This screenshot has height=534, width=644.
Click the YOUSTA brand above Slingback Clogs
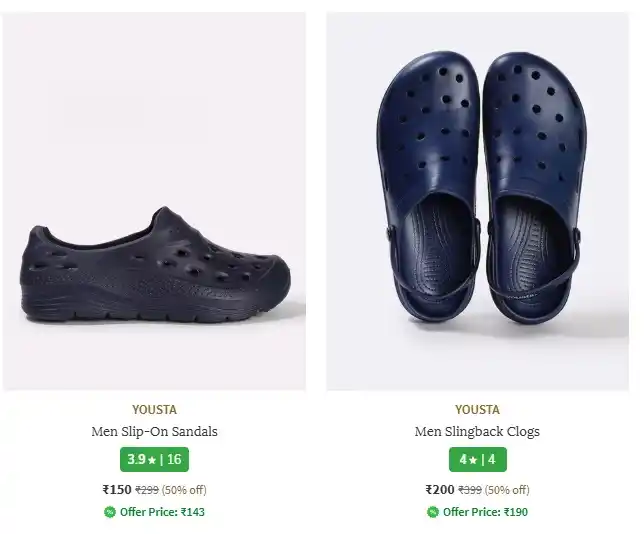[x=477, y=409]
